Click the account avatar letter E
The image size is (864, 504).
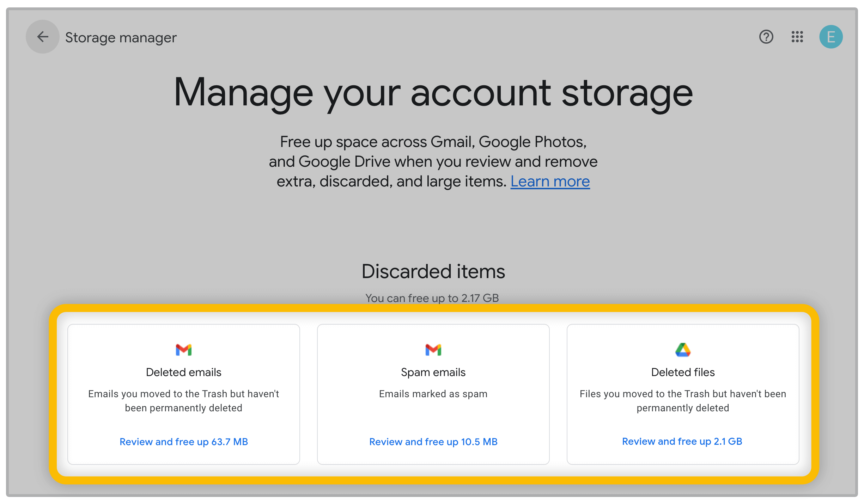(x=831, y=37)
